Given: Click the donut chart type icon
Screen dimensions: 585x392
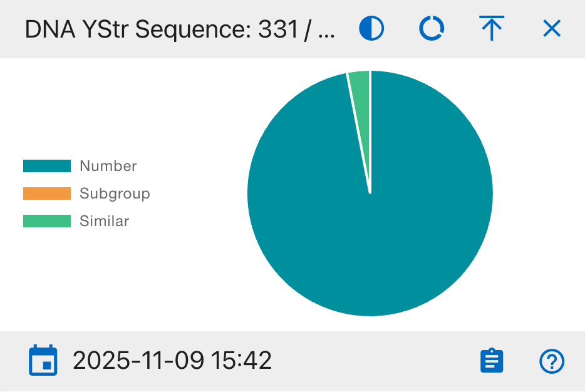Looking at the screenshot, I should pos(432,28).
